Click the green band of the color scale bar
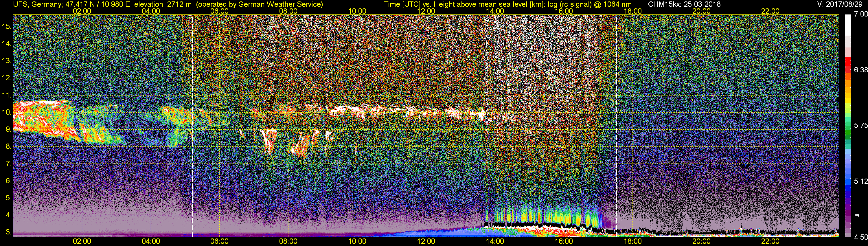Screen dimensions: 868x246 847,133
